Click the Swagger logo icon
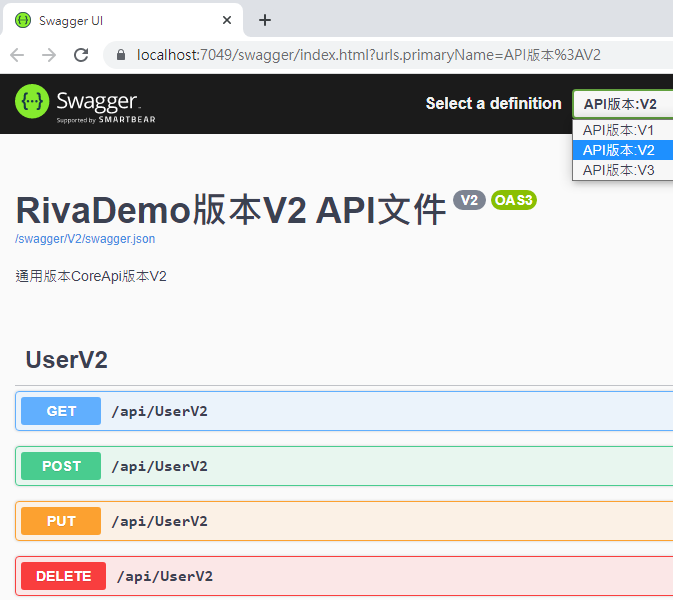The image size is (673, 600). [x=32, y=102]
